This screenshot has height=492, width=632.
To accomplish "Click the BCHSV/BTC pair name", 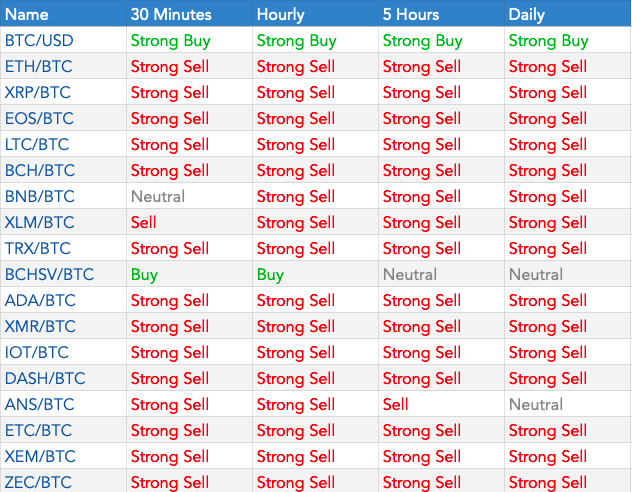I will tap(48, 275).
